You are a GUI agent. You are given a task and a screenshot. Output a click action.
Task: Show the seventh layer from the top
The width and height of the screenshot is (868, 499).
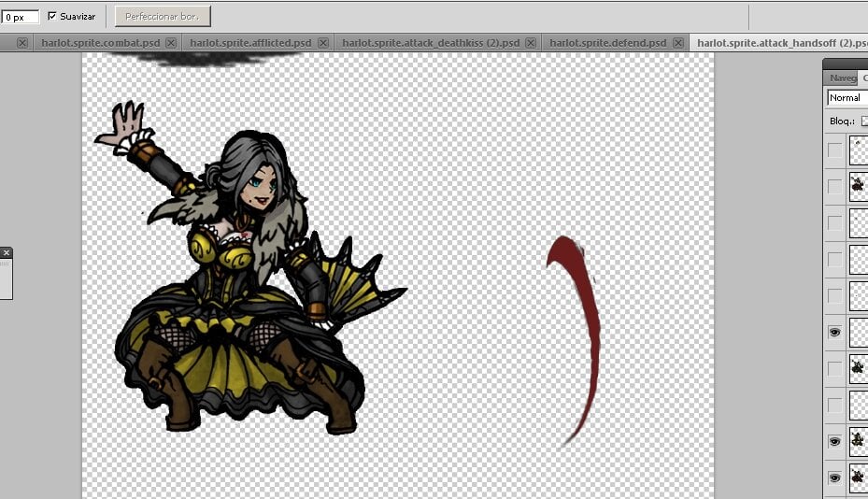(834, 368)
